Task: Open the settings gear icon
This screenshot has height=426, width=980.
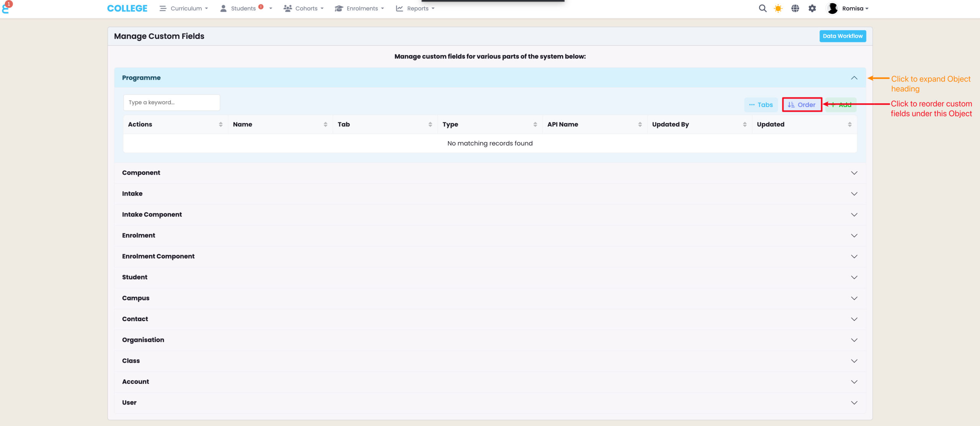Action: pyautogui.click(x=812, y=8)
